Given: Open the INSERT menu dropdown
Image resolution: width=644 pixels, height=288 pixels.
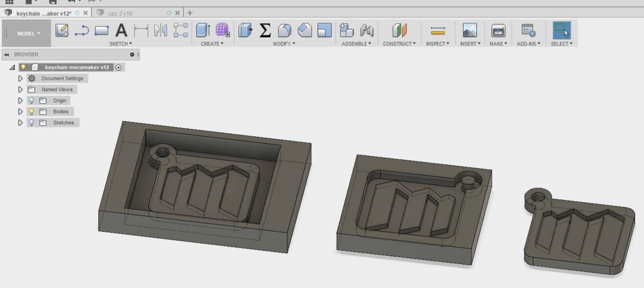Looking at the screenshot, I should (470, 44).
